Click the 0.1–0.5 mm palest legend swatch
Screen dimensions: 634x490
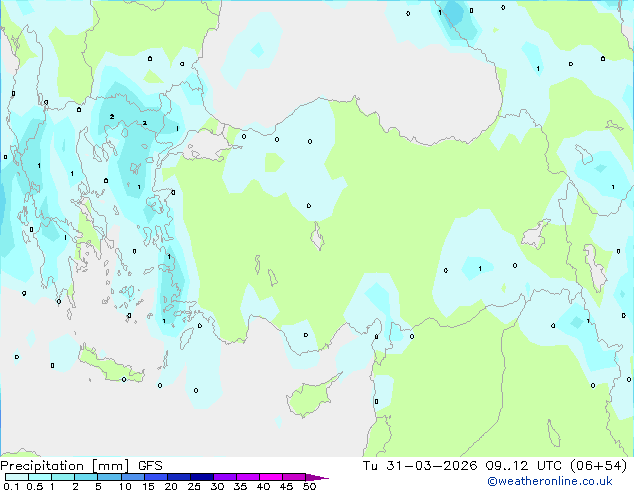point(17,477)
